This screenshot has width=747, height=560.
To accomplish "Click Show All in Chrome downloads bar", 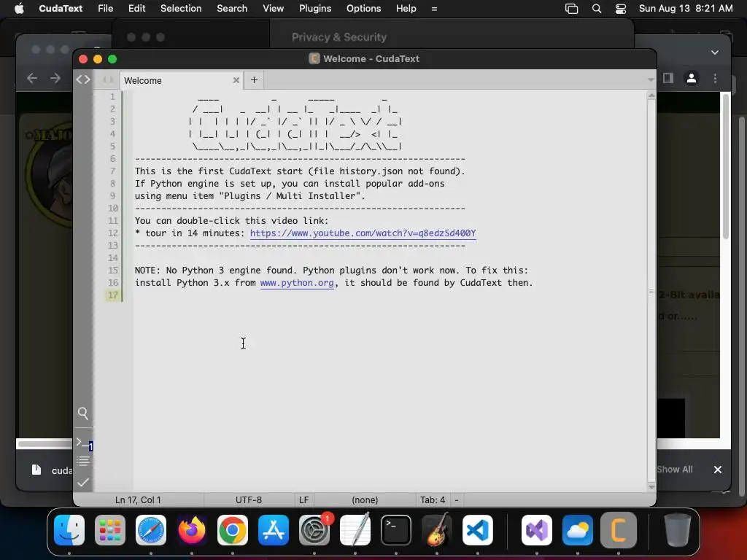I will click(x=675, y=470).
